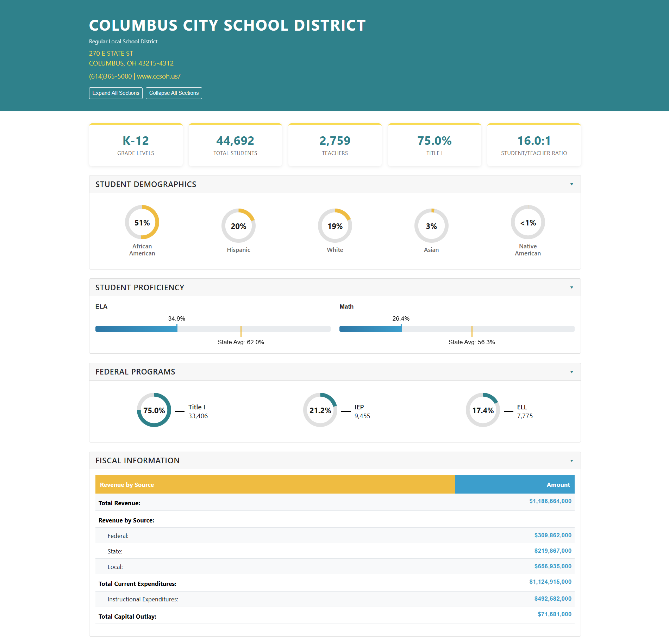
Task: Click the 2,759 Teachers card
Action: pos(335,145)
